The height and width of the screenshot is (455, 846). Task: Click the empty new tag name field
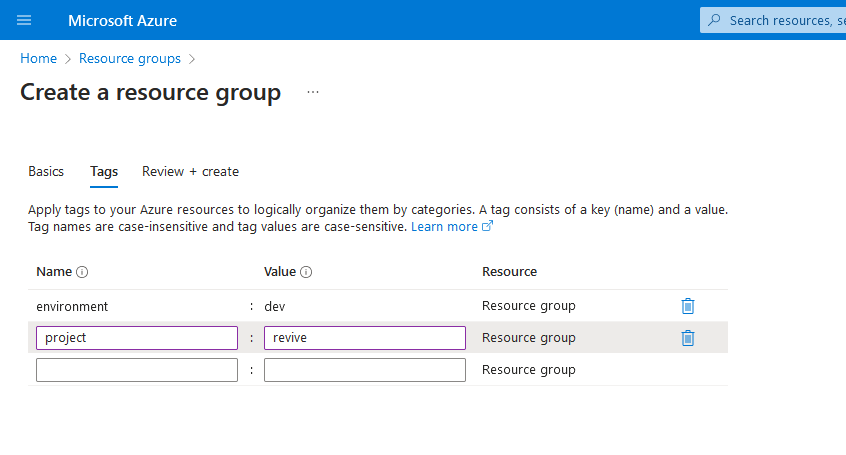click(x=137, y=370)
